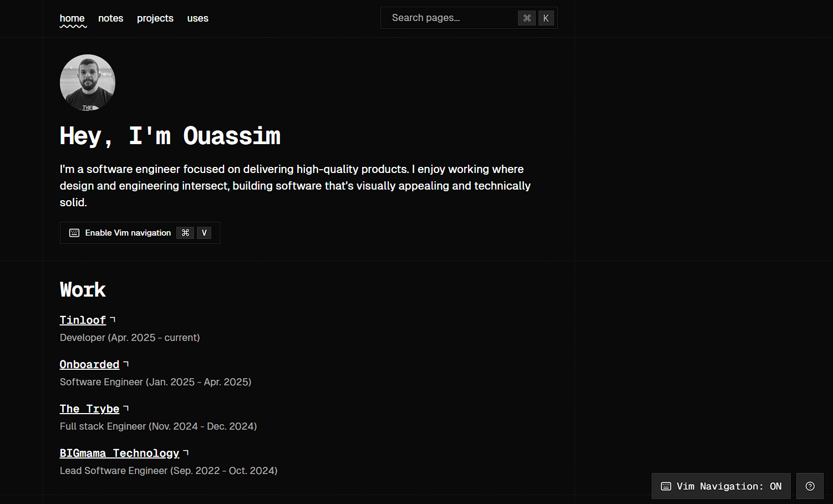Click the V shortcut key badge

coord(204,233)
